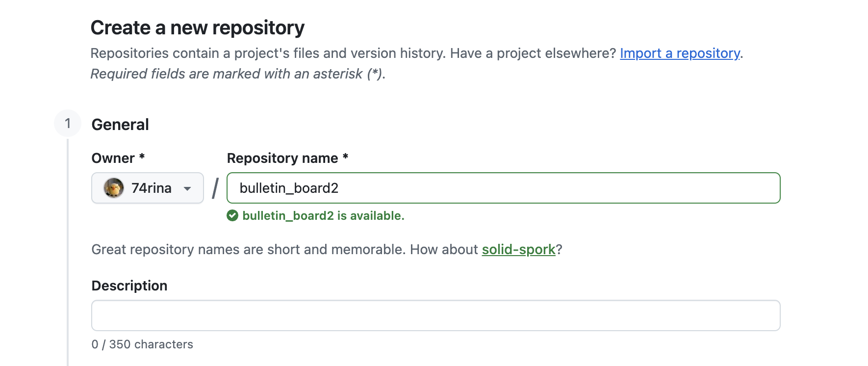
Task: Click the Required fields asterisk note
Action: tap(238, 74)
